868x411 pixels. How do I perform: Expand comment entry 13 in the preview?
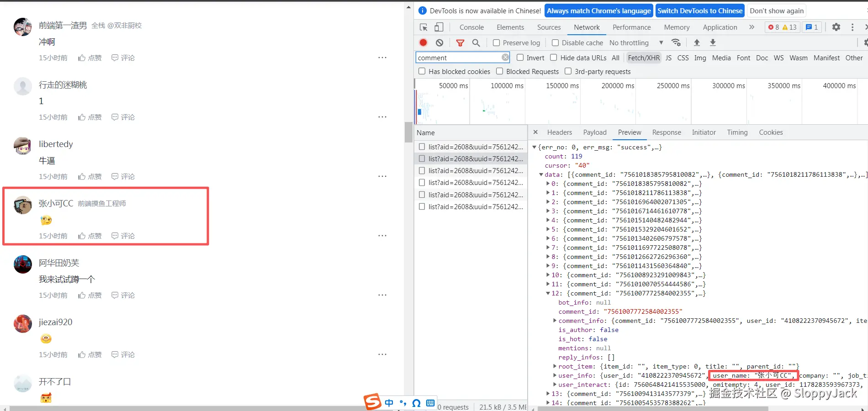(x=548, y=394)
